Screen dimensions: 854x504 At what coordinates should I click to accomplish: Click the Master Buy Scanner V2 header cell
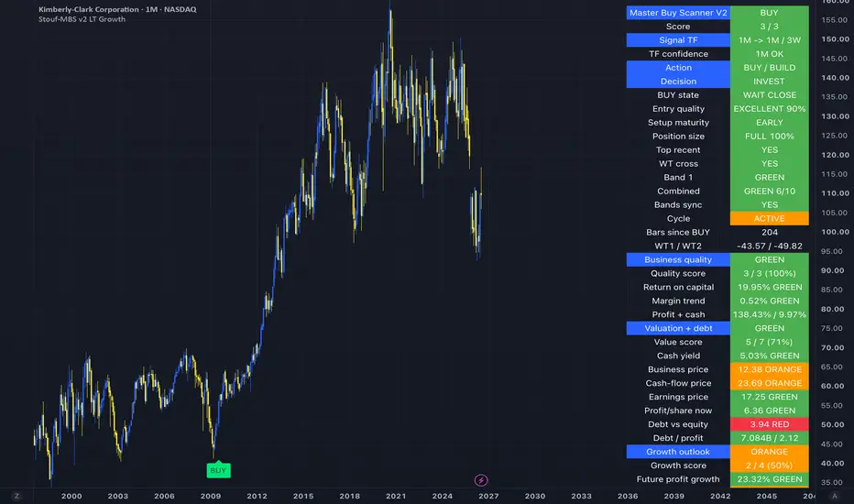click(x=678, y=13)
